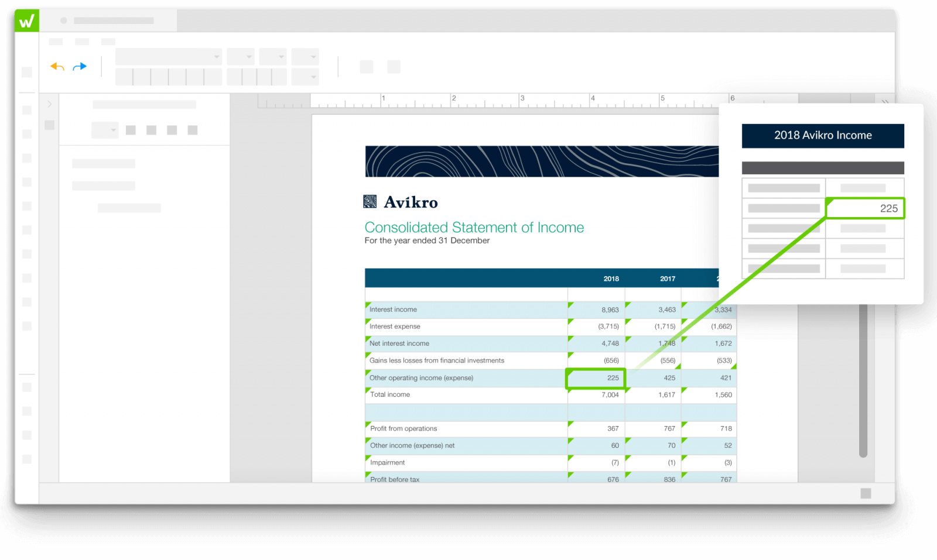Click the orange undo arrow
Image resolution: width=937 pixels, height=560 pixels.
coord(57,67)
